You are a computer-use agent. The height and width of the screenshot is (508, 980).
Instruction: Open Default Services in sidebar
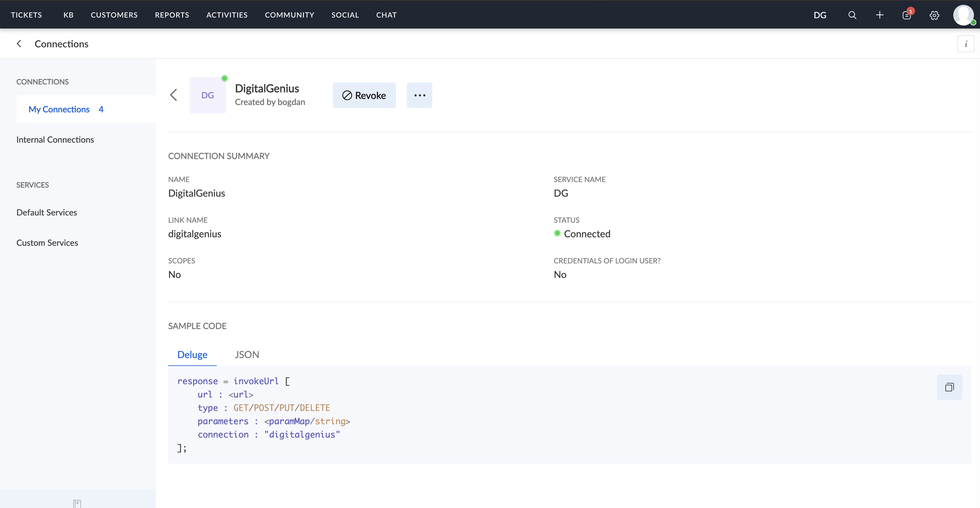47,212
